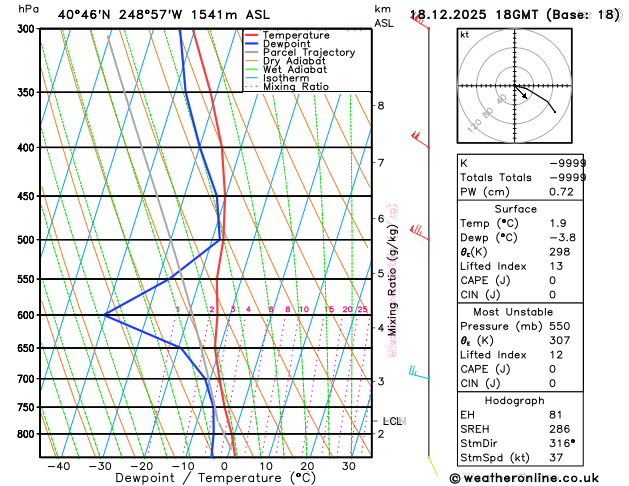The image size is (629, 486).
Task: Click the PW (cm) value '0.72'
Action: click(x=561, y=192)
